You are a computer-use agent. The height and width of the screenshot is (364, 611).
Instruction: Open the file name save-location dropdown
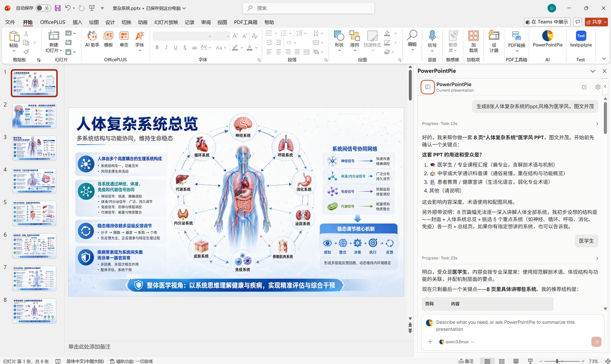[x=184, y=8]
